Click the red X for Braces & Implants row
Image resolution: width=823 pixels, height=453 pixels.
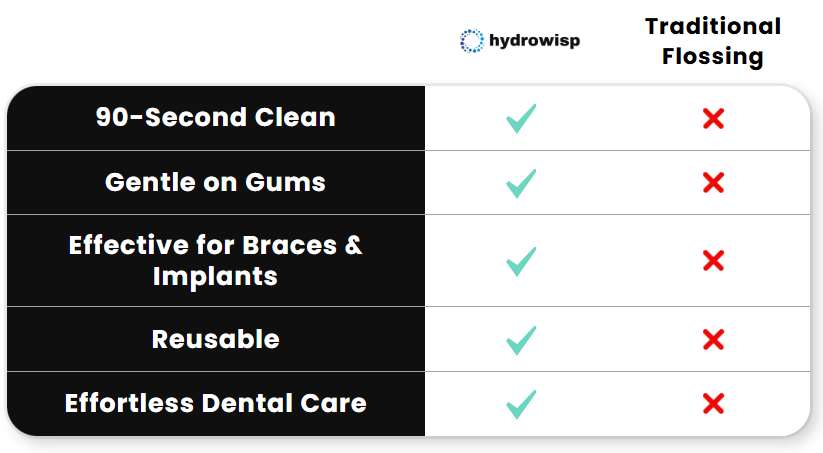713,260
